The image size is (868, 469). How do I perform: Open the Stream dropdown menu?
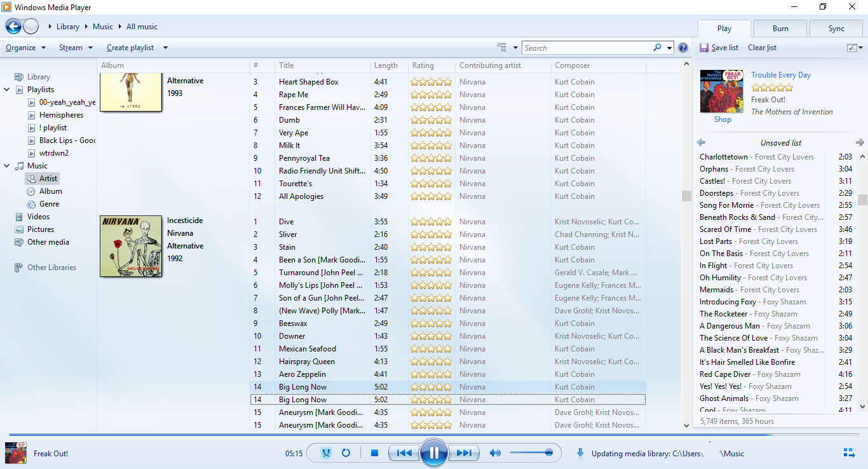point(76,48)
